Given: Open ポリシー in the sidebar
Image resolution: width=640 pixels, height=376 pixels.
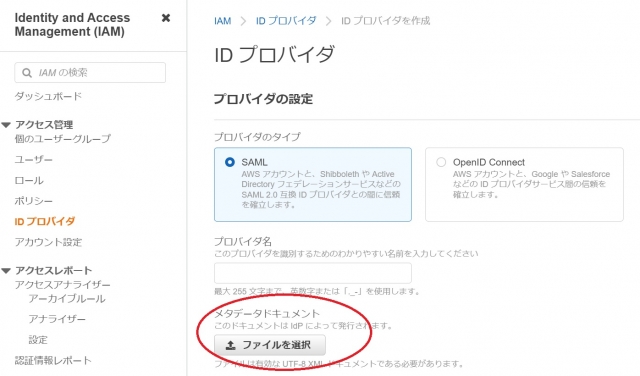Looking at the screenshot, I should pos(33,201).
